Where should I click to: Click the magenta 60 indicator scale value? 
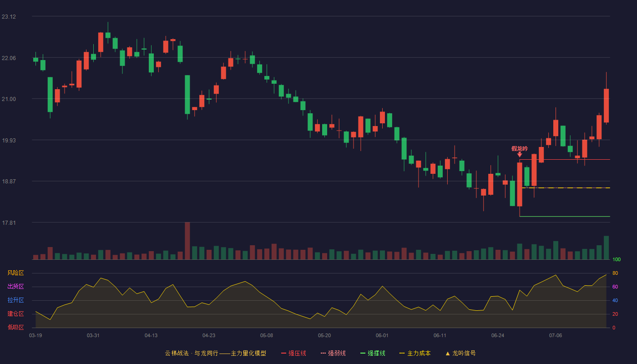[x=615, y=287]
